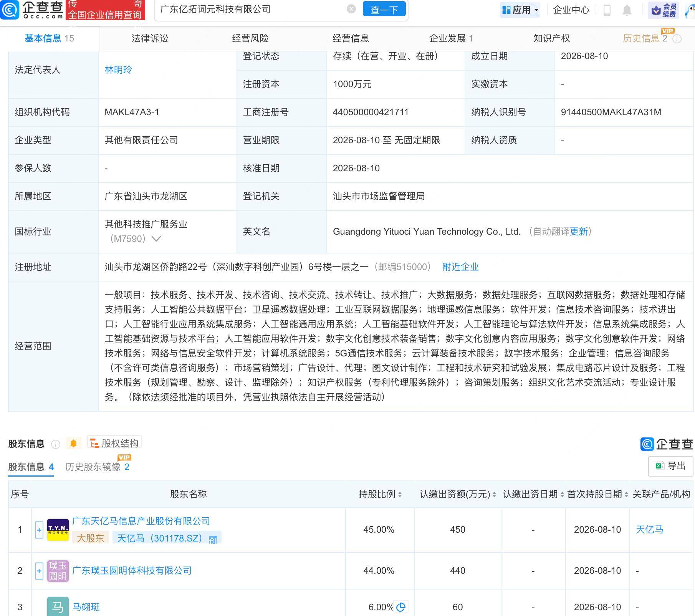
Task: Switch to 经营信息 tab
Action: coord(351,38)
